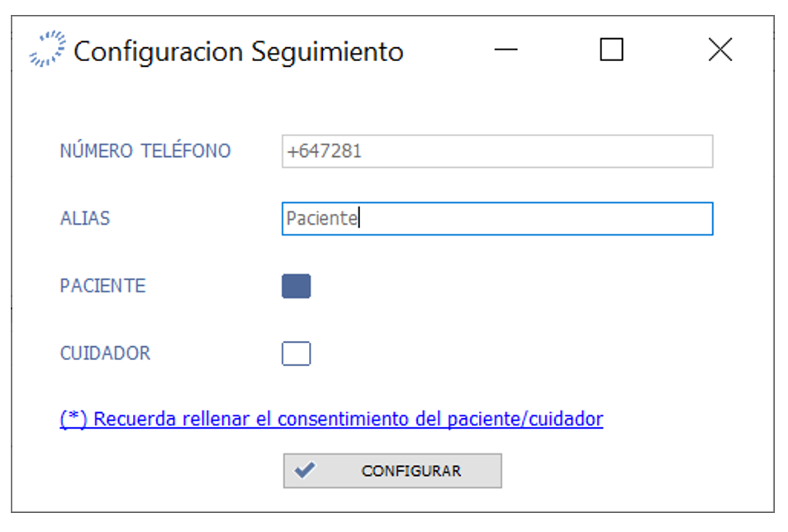Click the (*) marker of the consent link
Image resolution: width=788 pixels, height=532 pixels.
[74, 419]
